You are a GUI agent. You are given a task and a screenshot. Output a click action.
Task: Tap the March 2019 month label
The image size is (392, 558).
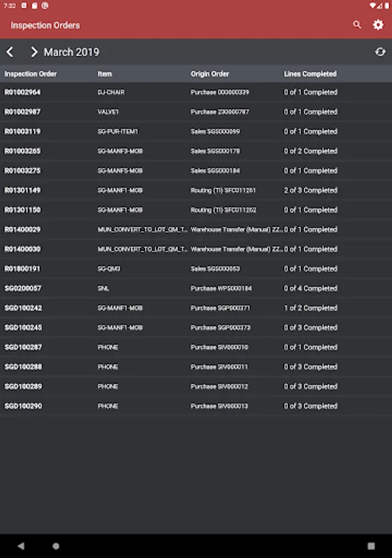pyautogui.click(x=71, y=52)
